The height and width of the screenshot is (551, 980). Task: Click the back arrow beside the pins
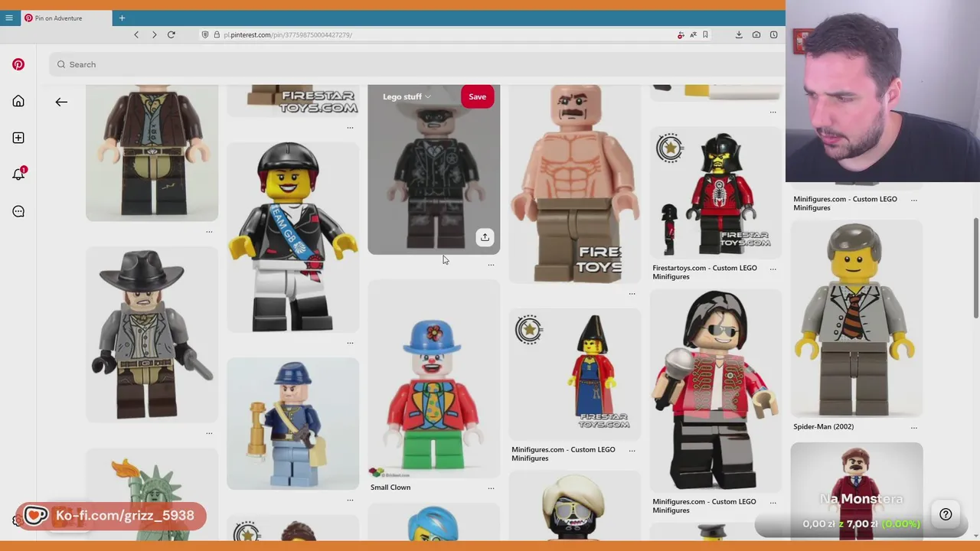click(61, 102)
